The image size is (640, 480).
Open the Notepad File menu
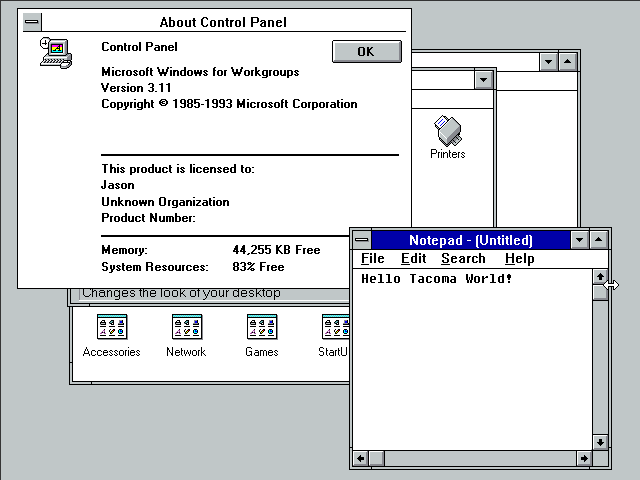373,258
